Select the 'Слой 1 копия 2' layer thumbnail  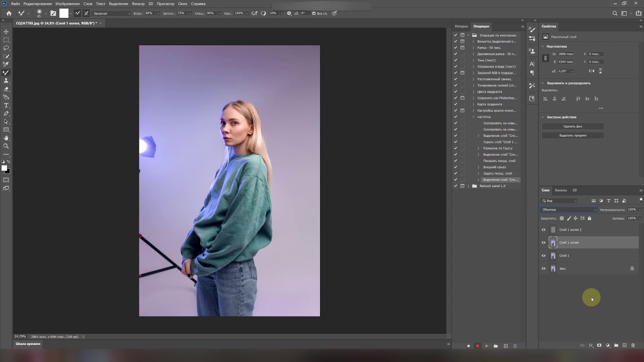[553, 230]
